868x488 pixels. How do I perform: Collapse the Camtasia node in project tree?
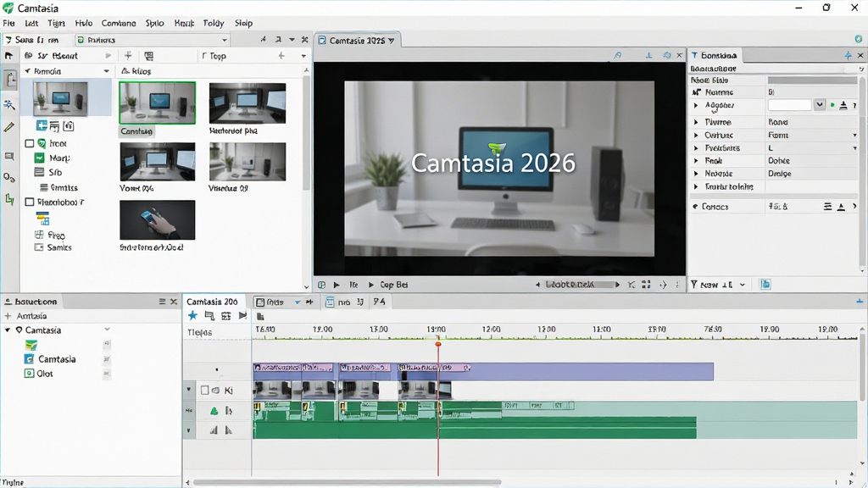pos(8,330)
